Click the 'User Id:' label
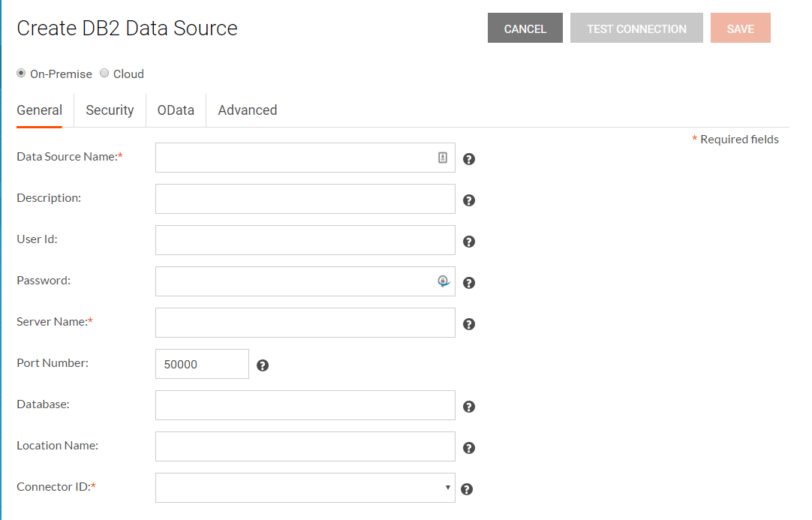812x520 pixels. [x=37, y=239]
